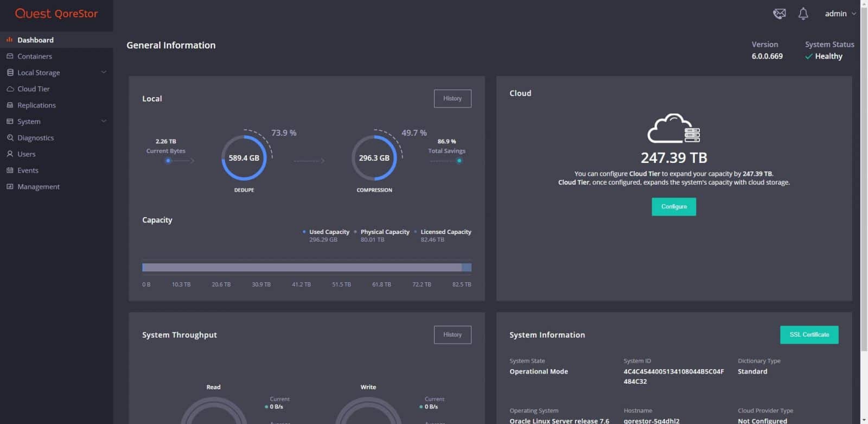This screenshot has width=868, height=424.
Task: Click the Replications icon in sidebar
Action: tap(10, 105)
